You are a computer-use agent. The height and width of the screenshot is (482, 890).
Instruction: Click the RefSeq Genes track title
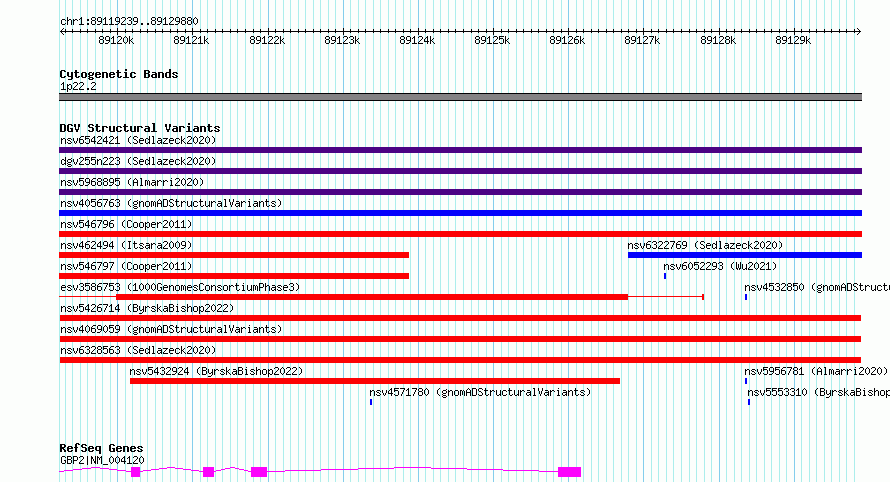click(101, 448)
